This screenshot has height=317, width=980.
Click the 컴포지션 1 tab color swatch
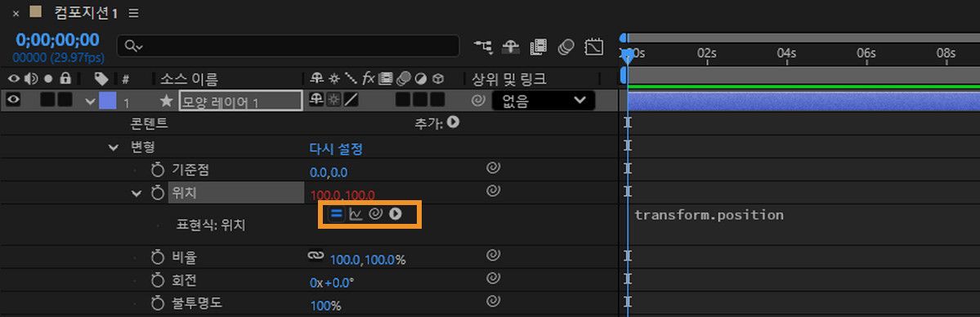(x=36, y=12)
